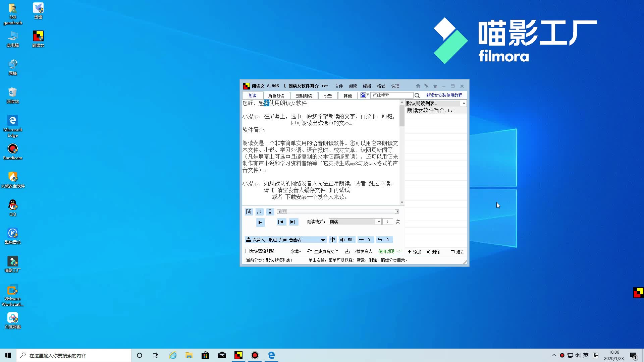
Task: Click the shirt skin icon in the title bar
Action: tap(435, 86)
